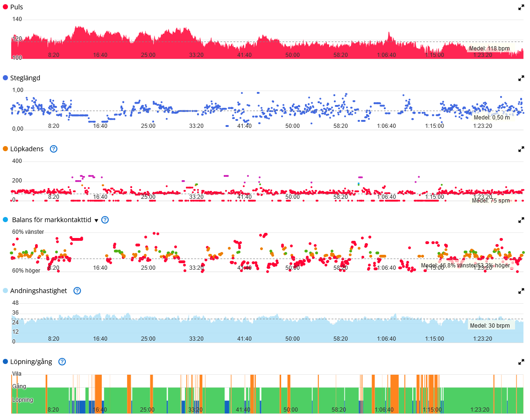Viewport: 530px width, 420px height.
Task: Open the Balans för markkontakttid metric dropdown
Action: coord(96,221)
